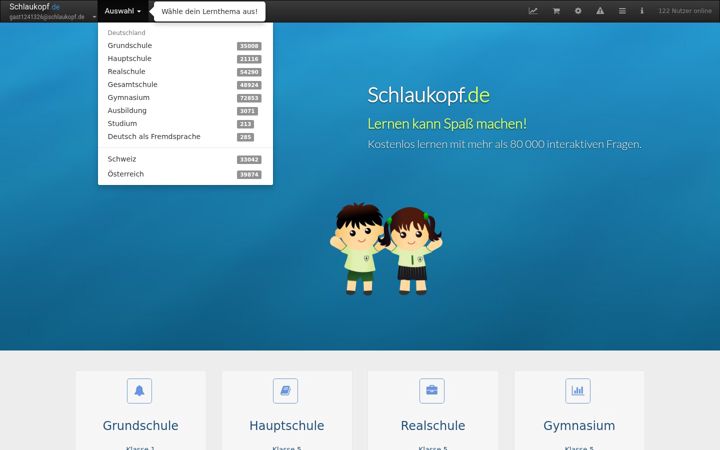Click the 122 Nutzer online text

click(685, 11)
